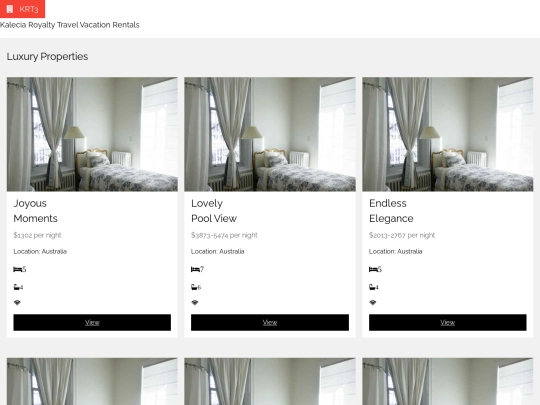
Task: Open the KRT3 home logo button
Action: click(22, 9)
